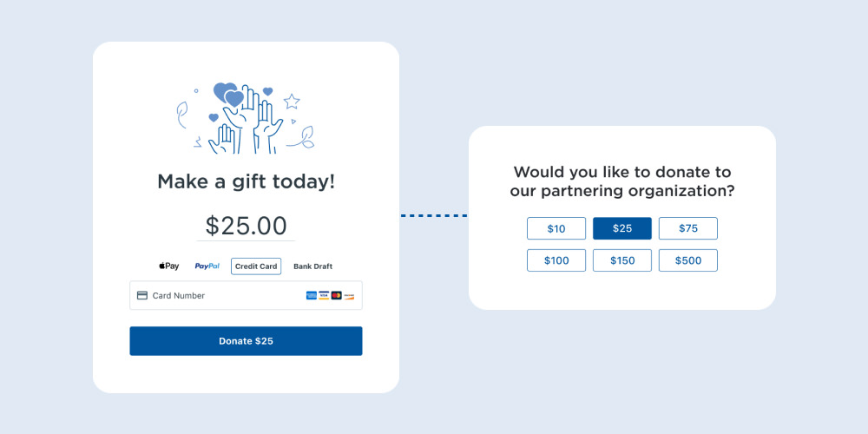Choose PayPal as payment method

(x=207, y=266)
